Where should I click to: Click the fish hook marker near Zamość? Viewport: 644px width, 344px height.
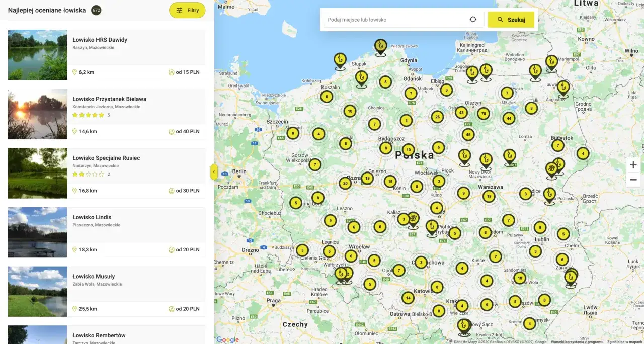coord(571,278)
